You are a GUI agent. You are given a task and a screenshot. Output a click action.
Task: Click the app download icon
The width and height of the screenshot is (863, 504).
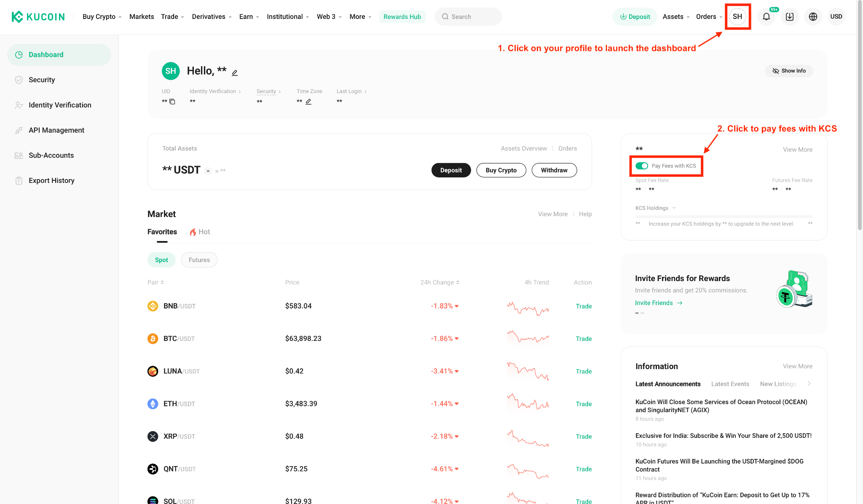(x=790, y=17)
